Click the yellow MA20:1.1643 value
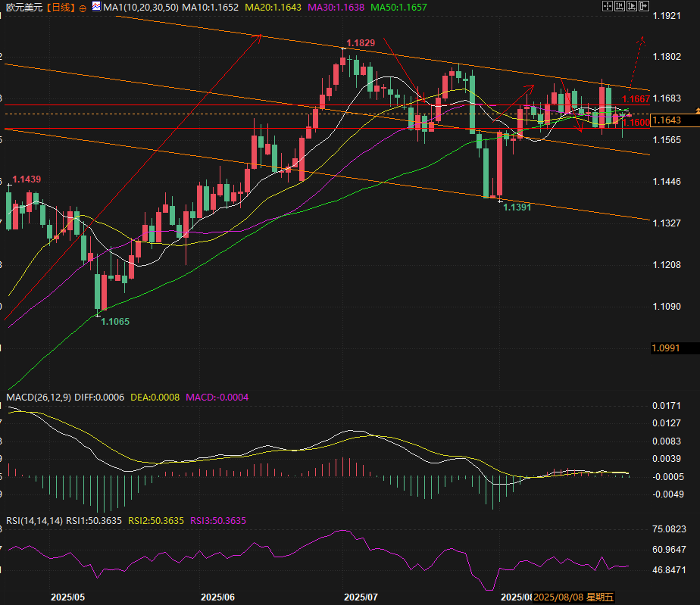This screenshot has height=605, width=700. pos(273,8)
